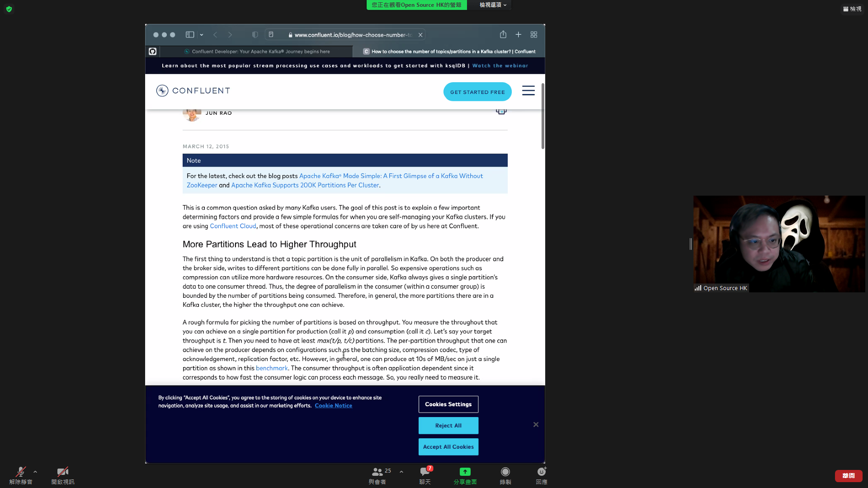Go back in Safari
The height and width of the screenshot is (488, 868).
coord(215,35)
